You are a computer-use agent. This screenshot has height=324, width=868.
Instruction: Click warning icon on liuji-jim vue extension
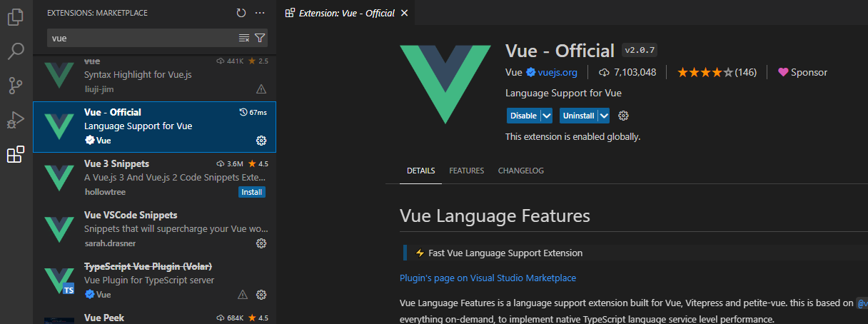261,89
